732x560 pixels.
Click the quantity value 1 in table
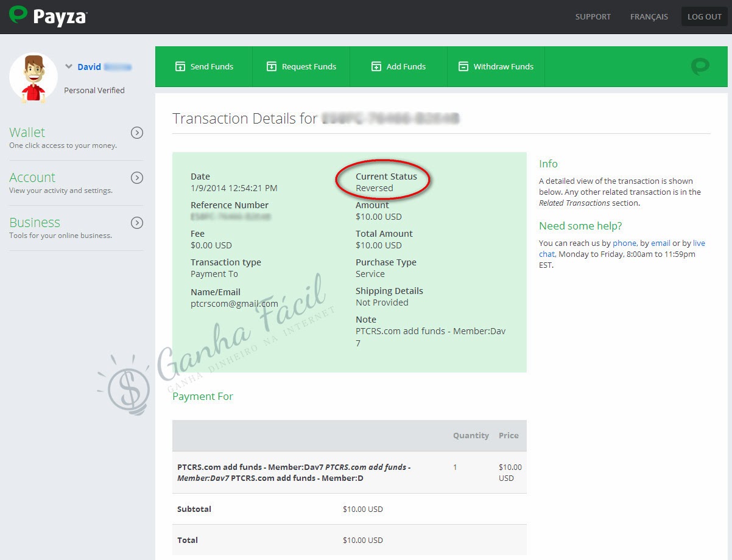(x=455, y=467)
